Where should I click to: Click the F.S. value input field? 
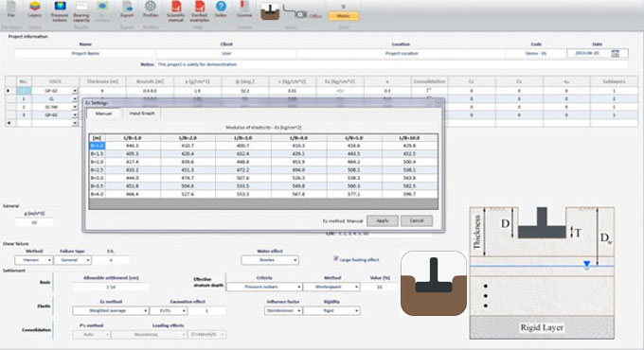(x=111, y=260)
